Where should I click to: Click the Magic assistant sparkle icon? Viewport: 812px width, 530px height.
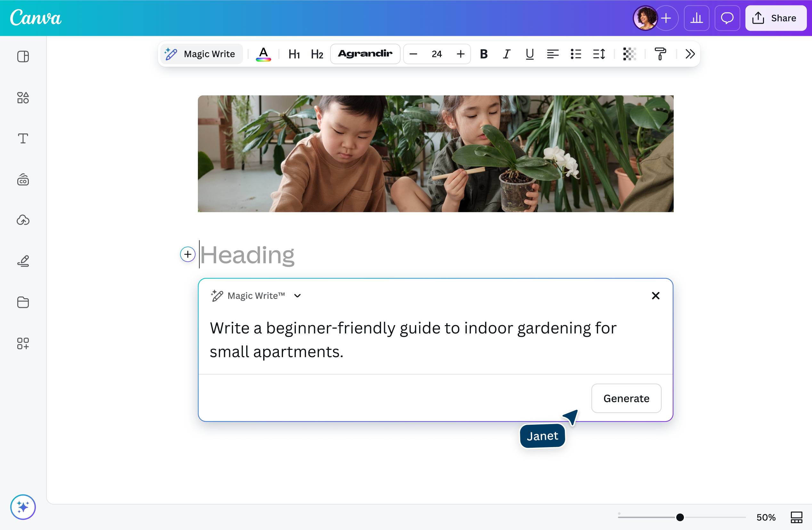tap(23, 507)
